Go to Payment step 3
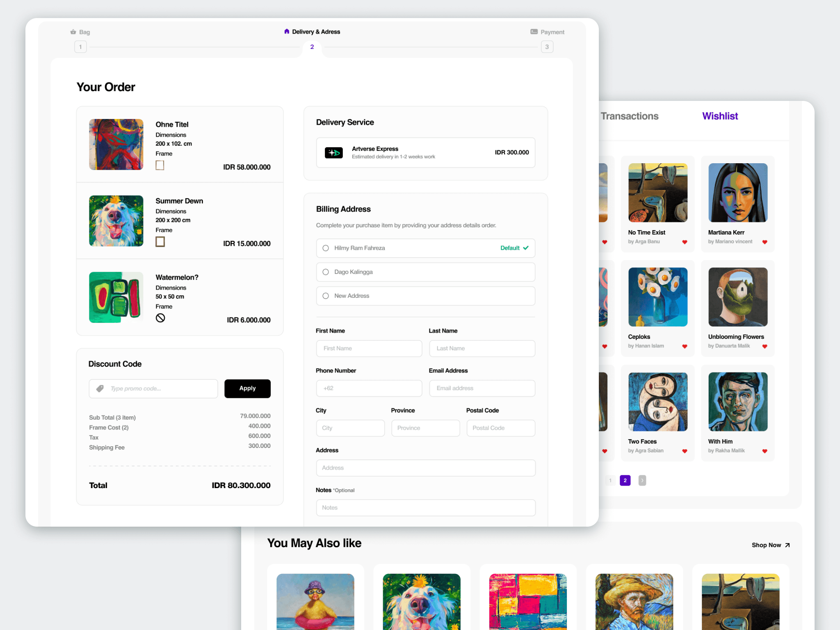840x630 pixels. [547, 47]
